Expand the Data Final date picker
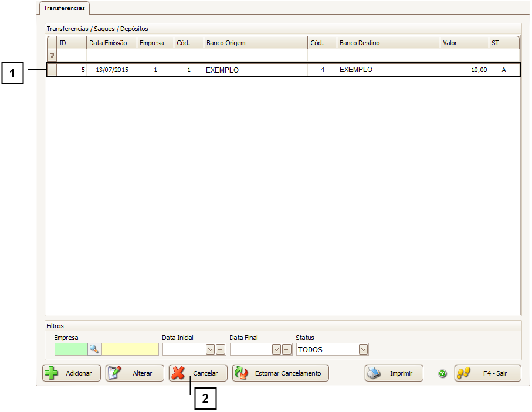 tap(277, 349)
